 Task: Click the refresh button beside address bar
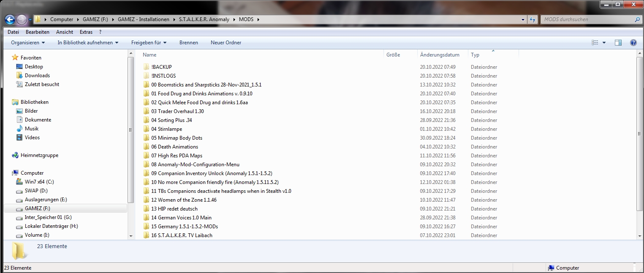(x=533, y=19)
